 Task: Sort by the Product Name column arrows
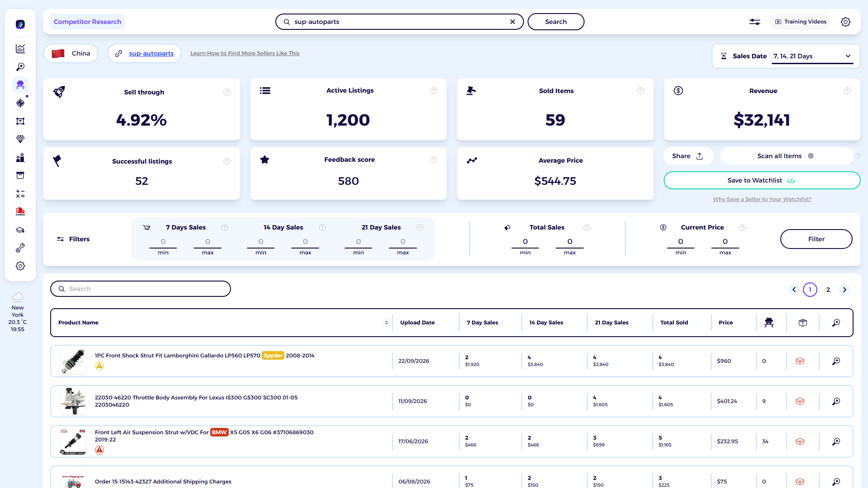point(386,323)
